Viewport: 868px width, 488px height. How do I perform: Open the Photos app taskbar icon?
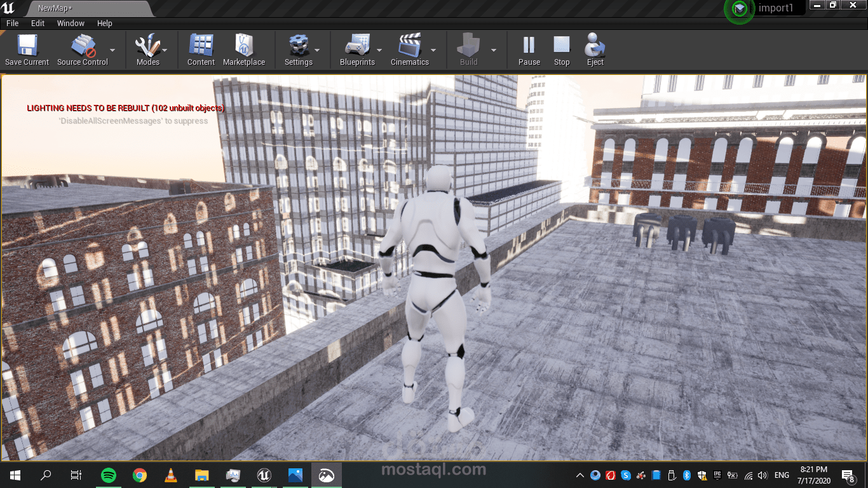[x=295, y=475]
